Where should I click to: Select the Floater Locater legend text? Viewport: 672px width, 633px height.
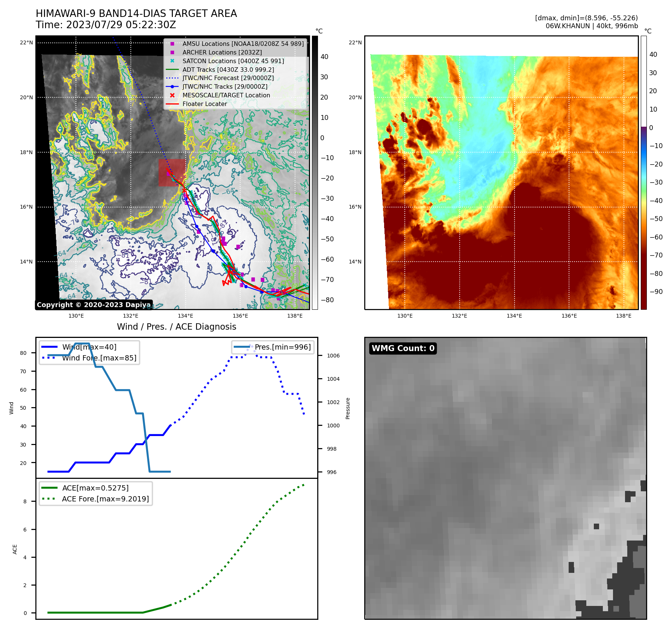click(x=205, y=104)
